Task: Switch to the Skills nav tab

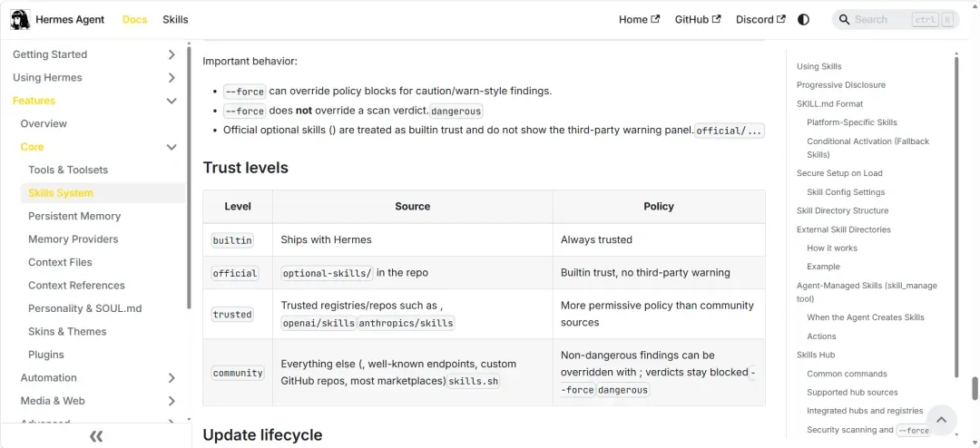Action: [x=175, y=19]
